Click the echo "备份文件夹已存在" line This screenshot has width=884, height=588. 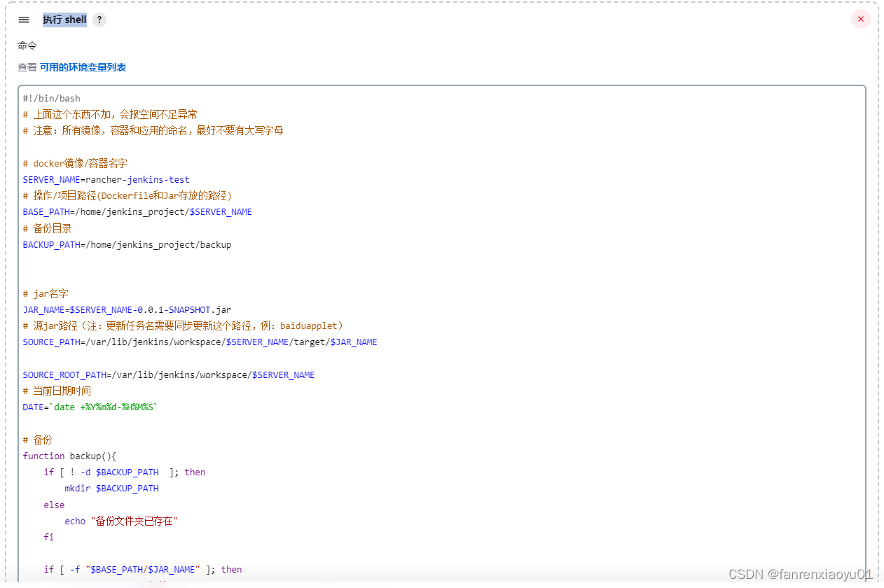tap(121, 521)
